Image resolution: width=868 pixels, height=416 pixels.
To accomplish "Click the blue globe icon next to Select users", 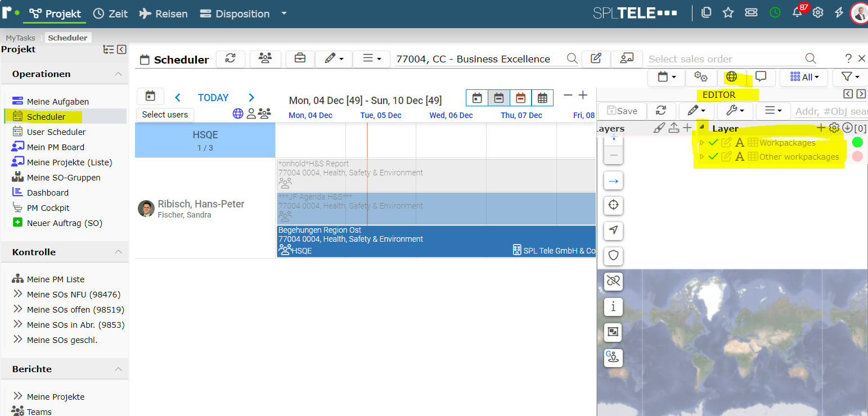I will point(238,114).
